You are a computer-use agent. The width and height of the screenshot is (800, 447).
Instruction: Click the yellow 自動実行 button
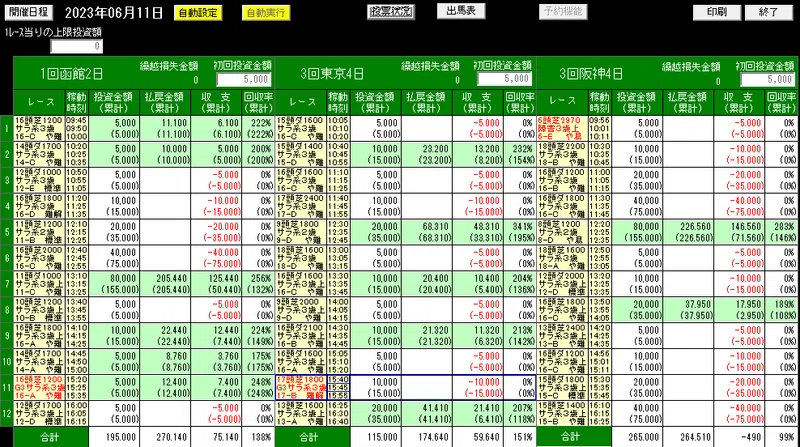tap(266, 13)
